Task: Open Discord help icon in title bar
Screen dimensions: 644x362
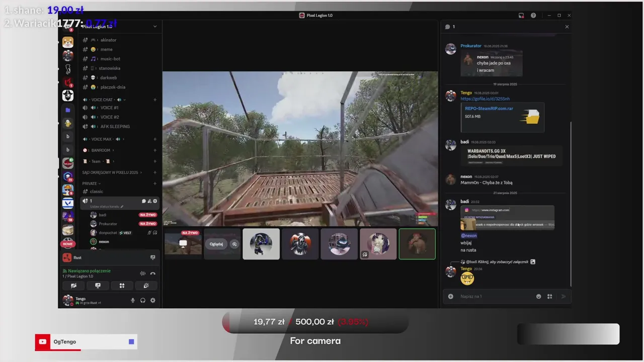Action: click(x=533, y=16)
